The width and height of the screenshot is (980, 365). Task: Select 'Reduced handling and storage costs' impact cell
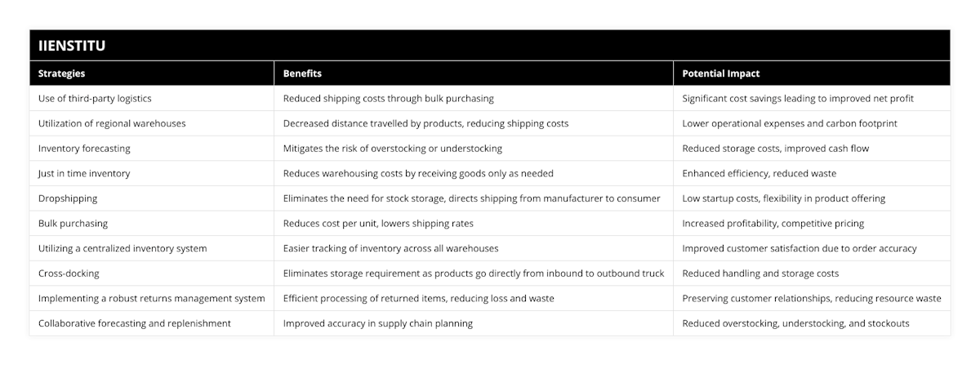point(760,274)
